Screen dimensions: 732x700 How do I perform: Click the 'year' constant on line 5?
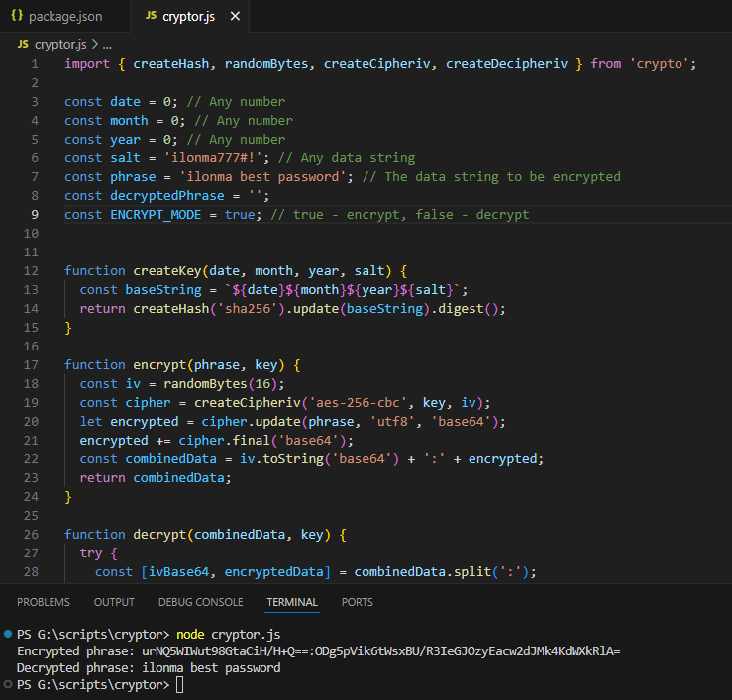[x=125, y=140]
